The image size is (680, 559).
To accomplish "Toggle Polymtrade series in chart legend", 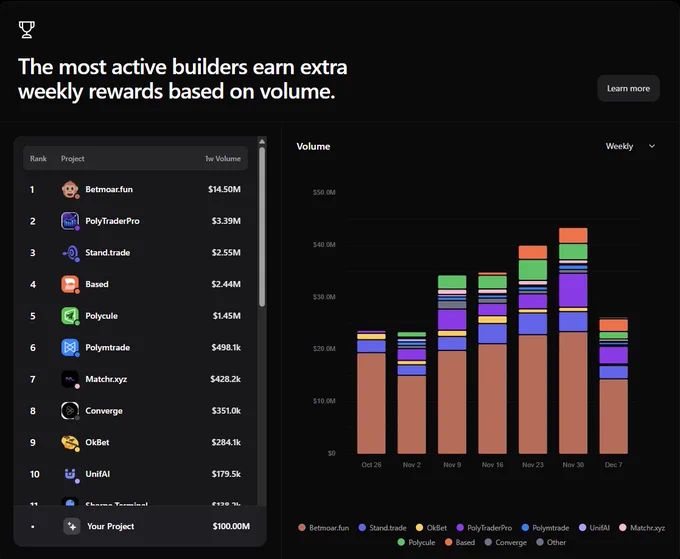I will tap(545, 528).
